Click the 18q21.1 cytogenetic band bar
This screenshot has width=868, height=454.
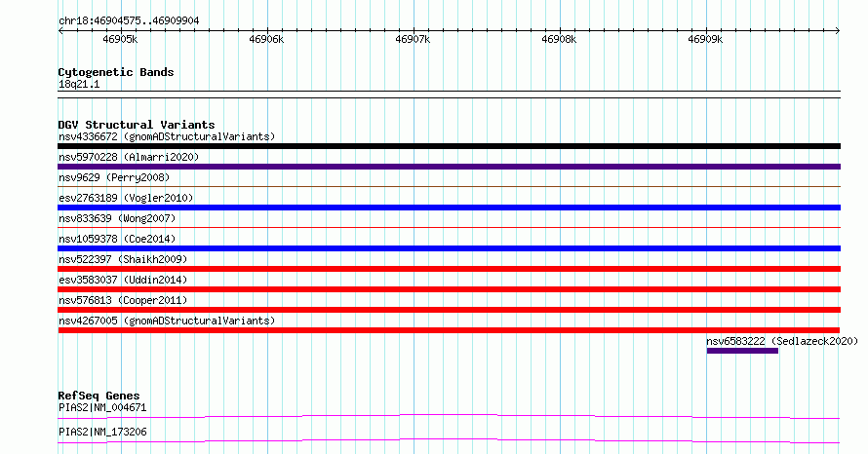449,95
